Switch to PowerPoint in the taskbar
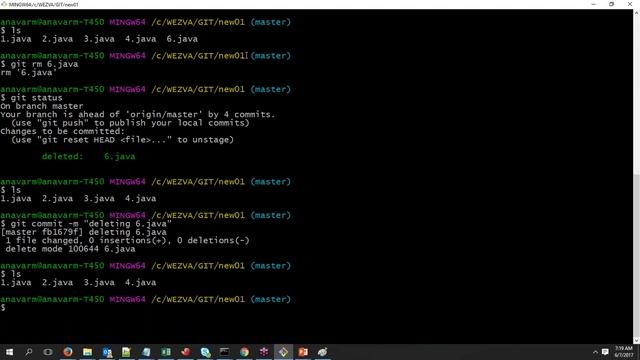Viewport: 640px width, 360px height. [303, 352]
